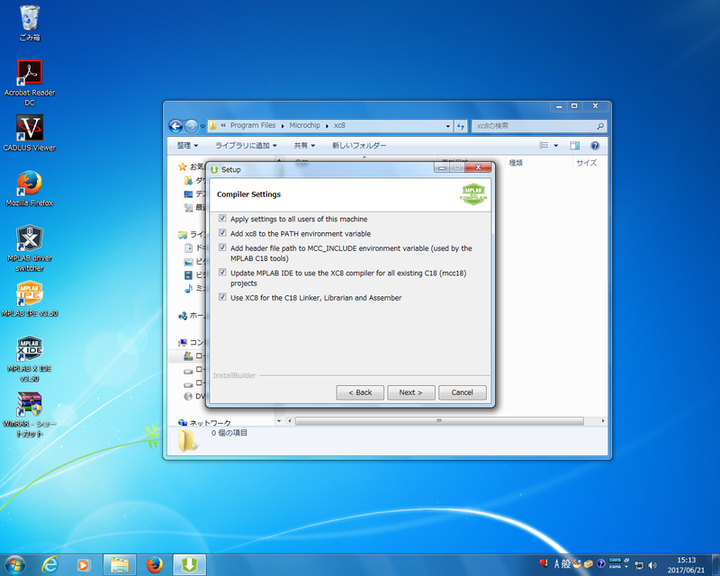This screenshot has width=720, height=576.
Task: Disable the MCC_INCLUDE header file path option
Action: [222, 248]
